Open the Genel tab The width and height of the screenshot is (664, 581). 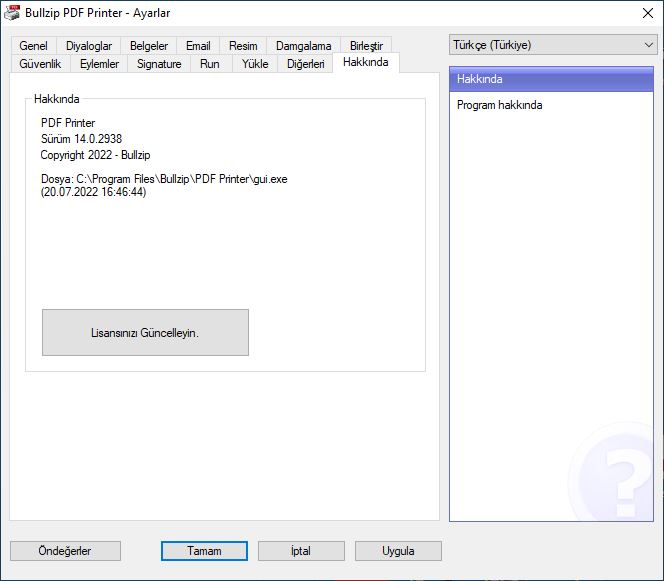point(33,46)
